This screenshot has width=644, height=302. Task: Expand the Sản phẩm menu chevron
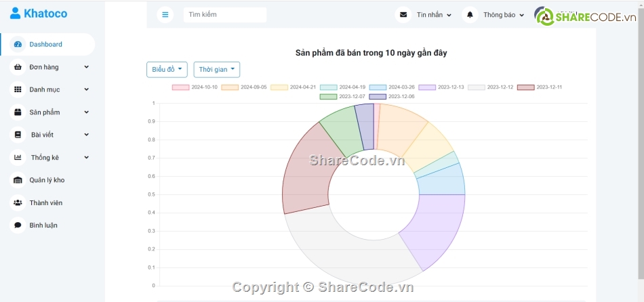click(x=86, y=112)
